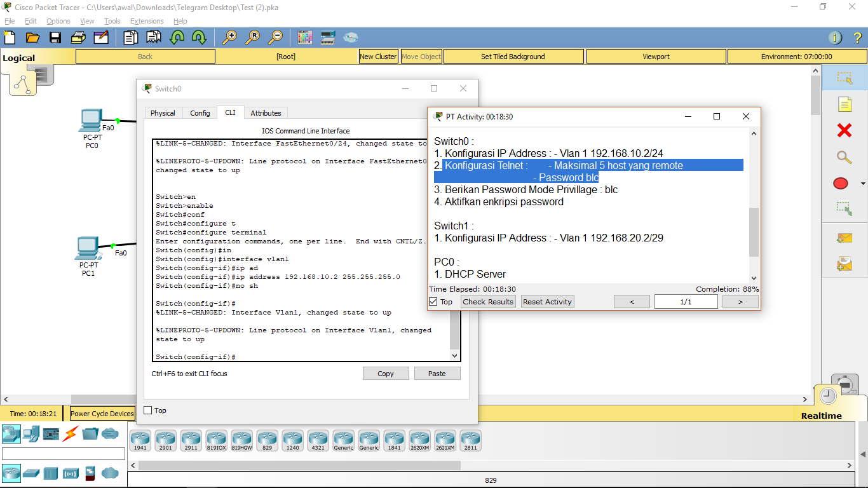The height and width of the screenshot is (488, 868).
Task: Click Paste button in the CLI window
Action: pos(437,374)
